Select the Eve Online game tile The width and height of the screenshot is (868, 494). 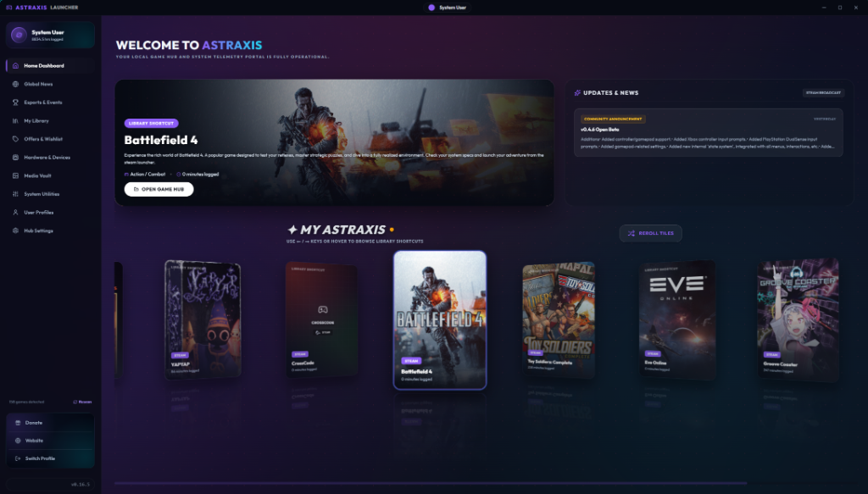677,319
